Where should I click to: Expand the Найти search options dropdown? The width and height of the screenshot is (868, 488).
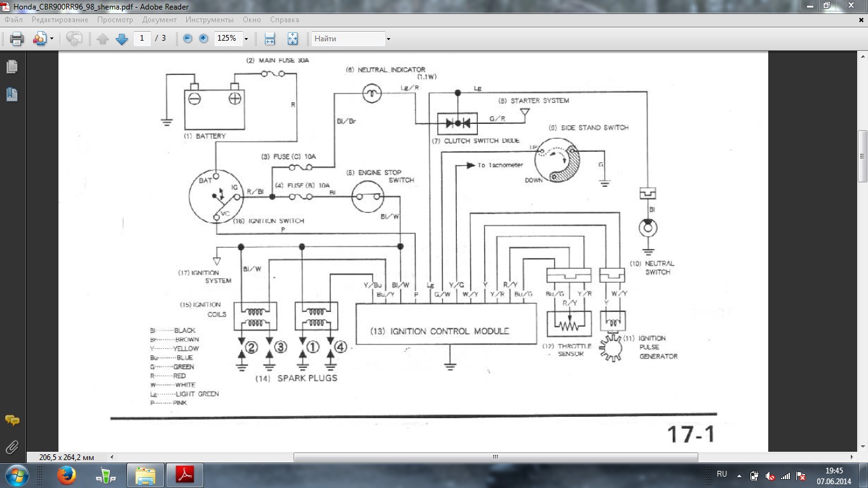click(388, 39)
